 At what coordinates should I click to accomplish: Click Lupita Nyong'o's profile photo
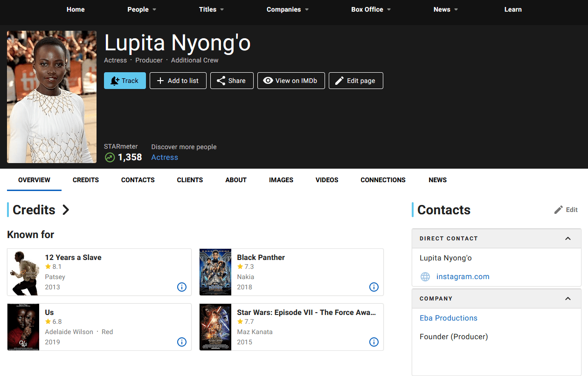(x=52, y=97)
